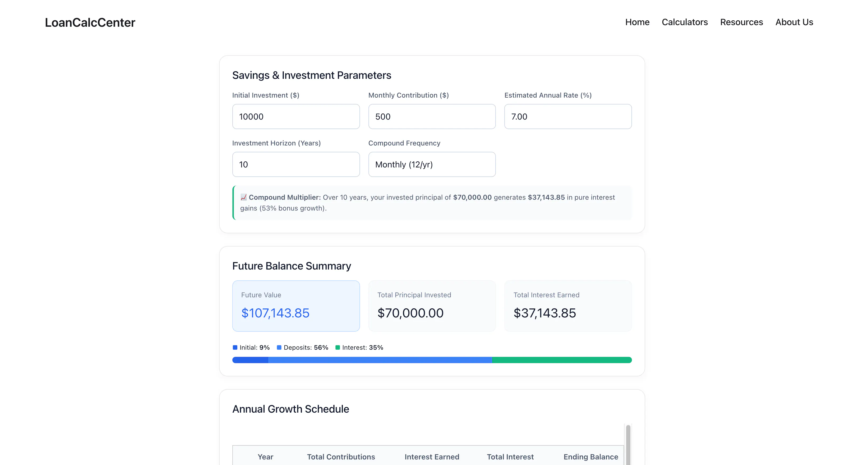
Task: Open the Compound Frequency dropdown
Action: click(x=432, y=165)
